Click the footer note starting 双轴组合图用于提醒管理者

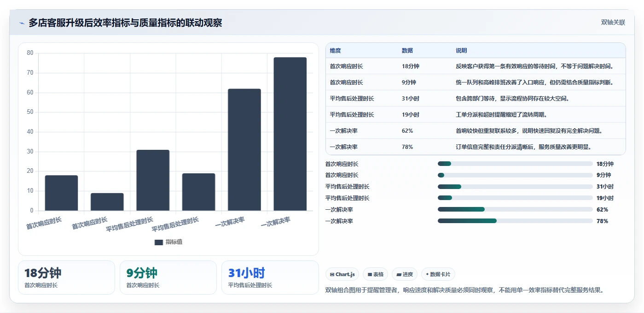tap(464, 290)
